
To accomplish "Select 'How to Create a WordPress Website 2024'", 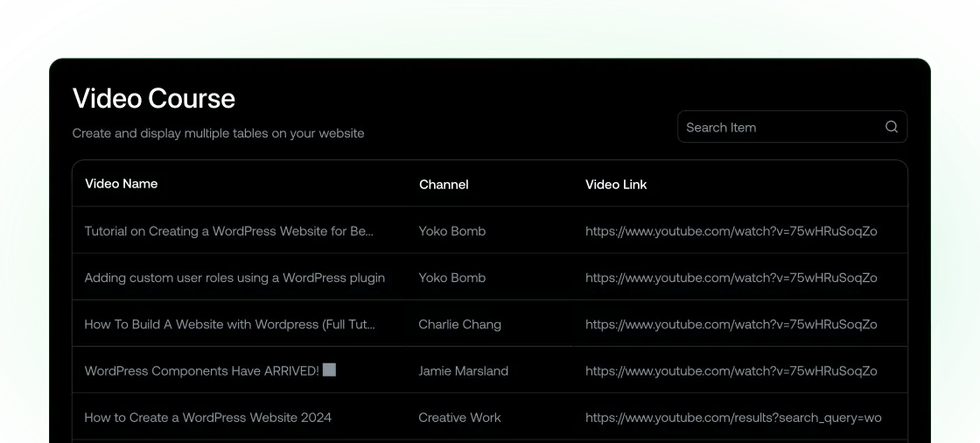I will [x=208, y=418].
